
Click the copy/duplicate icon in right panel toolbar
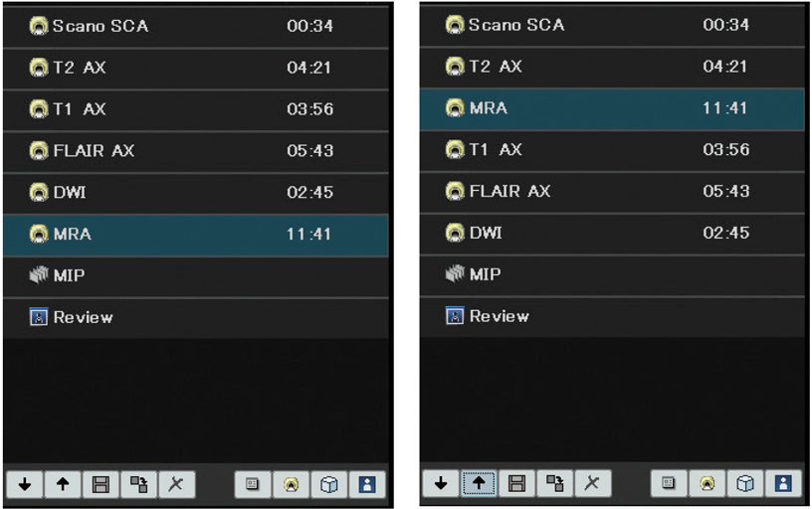pos(554,483)
